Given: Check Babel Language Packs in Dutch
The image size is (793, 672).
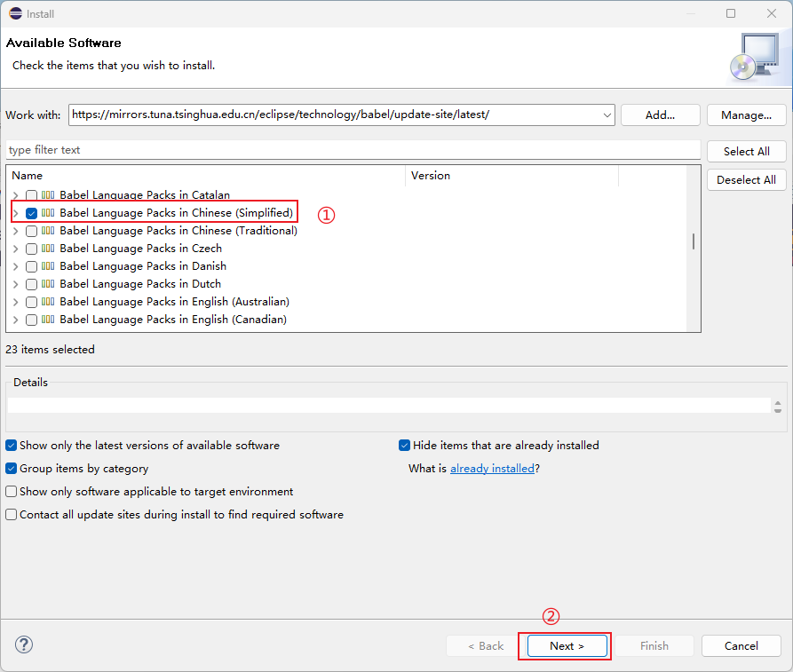Looking at the screenshot, I should click(x=31, y=284).
